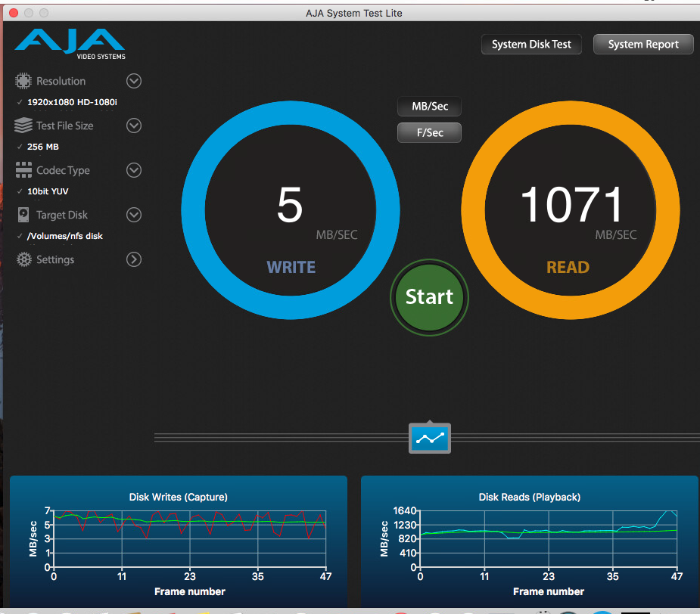This screenshot has height=614, width=700.
Task: Click the Codec Type label
Action: pos(63,170)
